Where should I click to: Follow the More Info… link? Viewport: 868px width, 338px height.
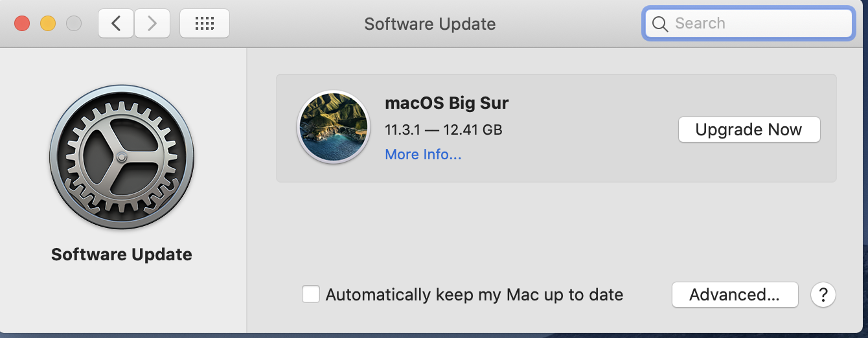[423, 155]
